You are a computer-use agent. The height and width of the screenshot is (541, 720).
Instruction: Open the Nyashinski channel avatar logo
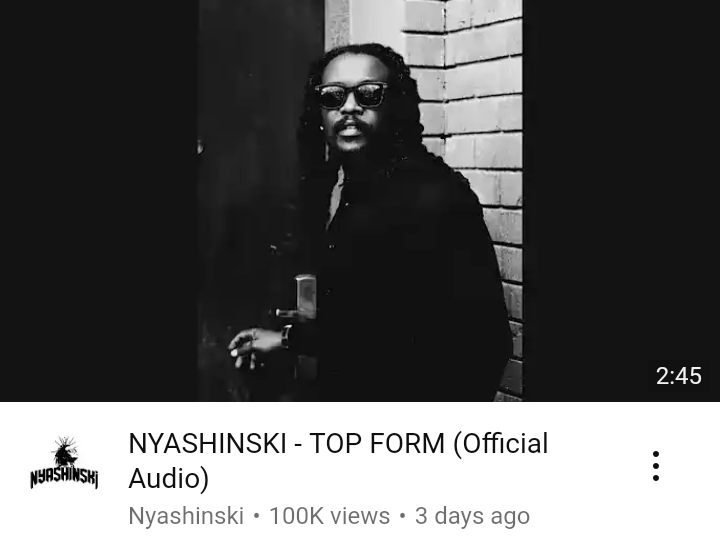coord(64,462)
